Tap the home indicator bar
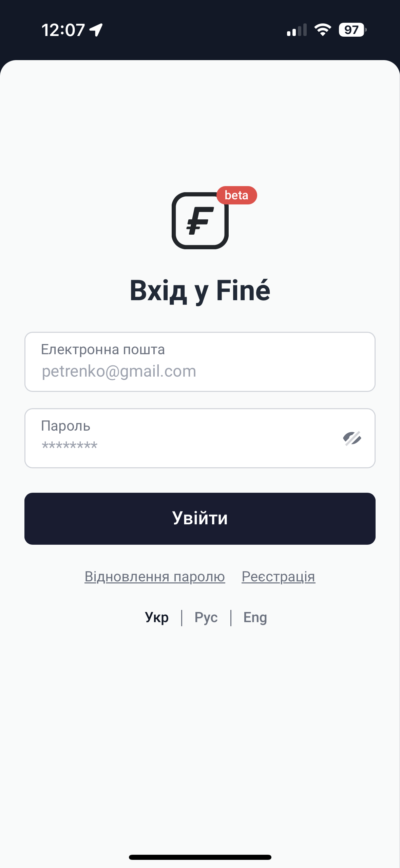400x868 pixels. pos(200,857)
